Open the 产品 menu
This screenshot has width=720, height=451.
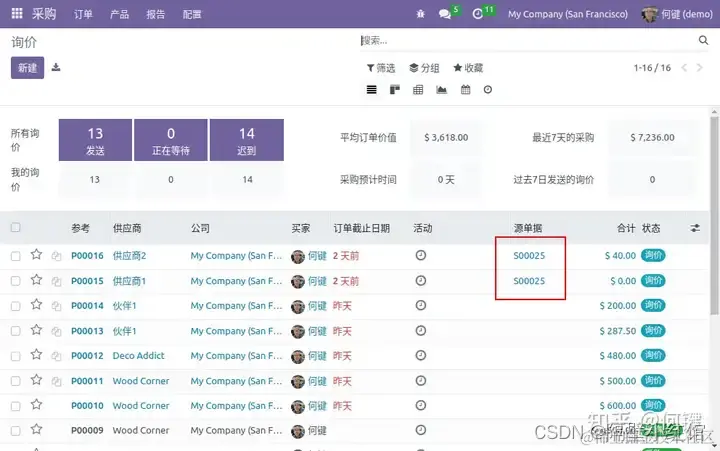[x=119, y=14]
